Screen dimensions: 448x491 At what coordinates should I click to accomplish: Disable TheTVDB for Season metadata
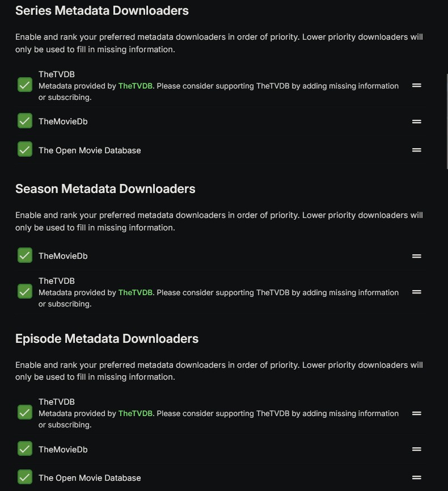click(25, 292)
